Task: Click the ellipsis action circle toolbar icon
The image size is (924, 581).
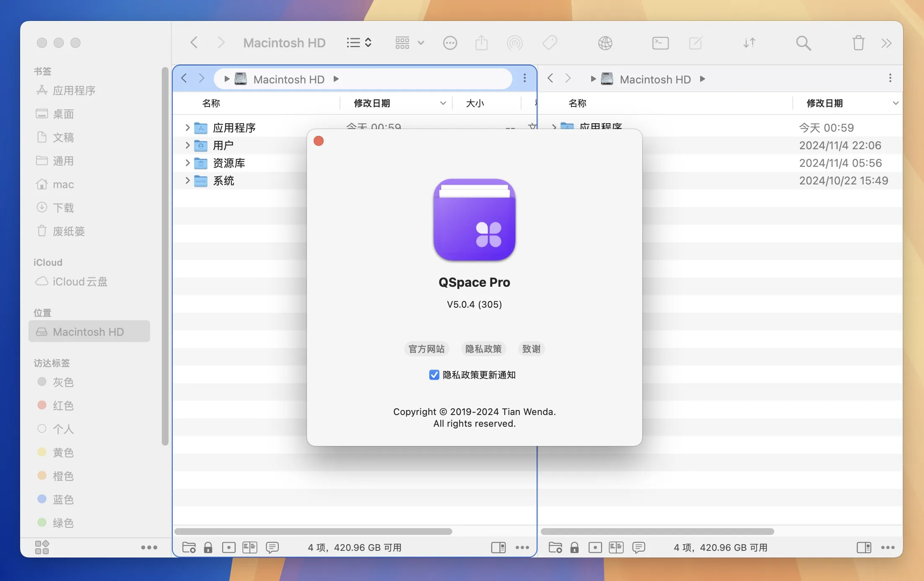Action: [450, 43]
